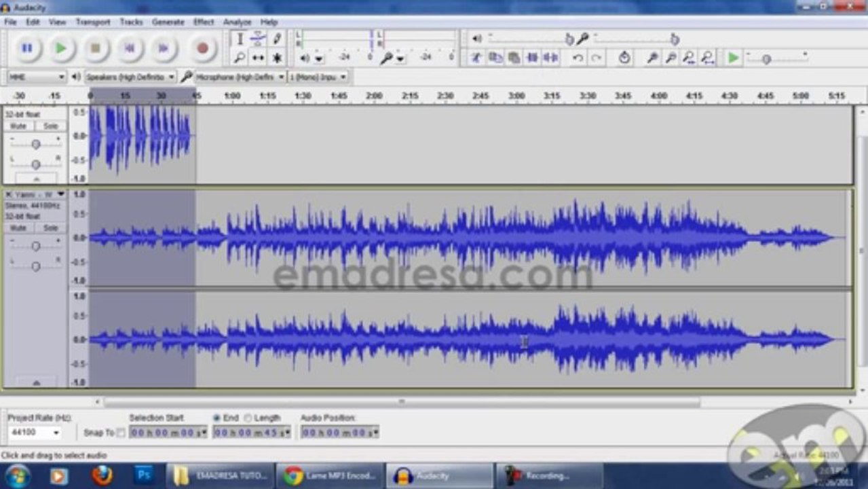The image size is (868, 489).
Task: Click the Stop transport button
Action: 96,48
